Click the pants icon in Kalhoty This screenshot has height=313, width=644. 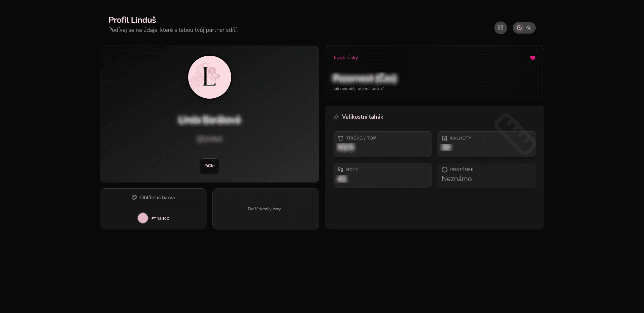445,138
